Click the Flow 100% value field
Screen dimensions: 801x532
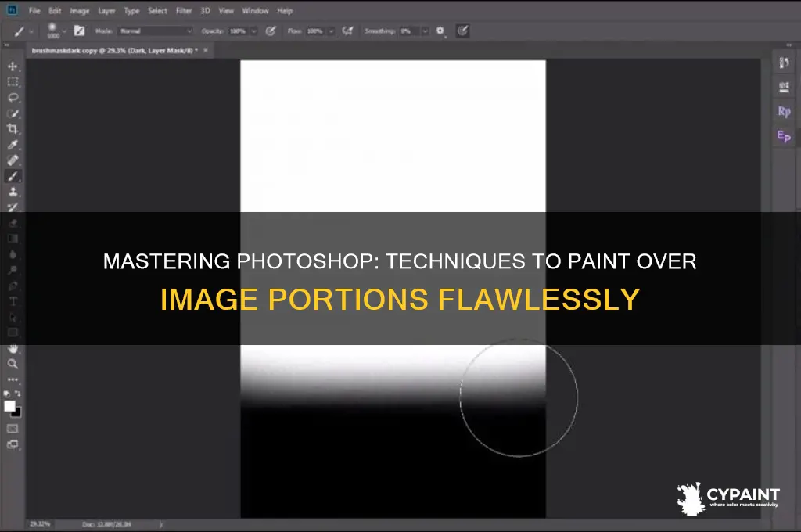tap(315, 31)
